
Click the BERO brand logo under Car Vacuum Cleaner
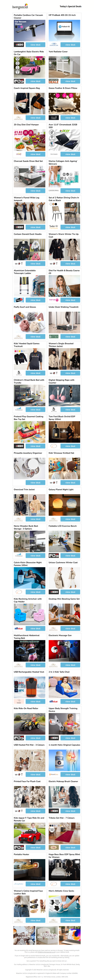click(x=19, y=45)
